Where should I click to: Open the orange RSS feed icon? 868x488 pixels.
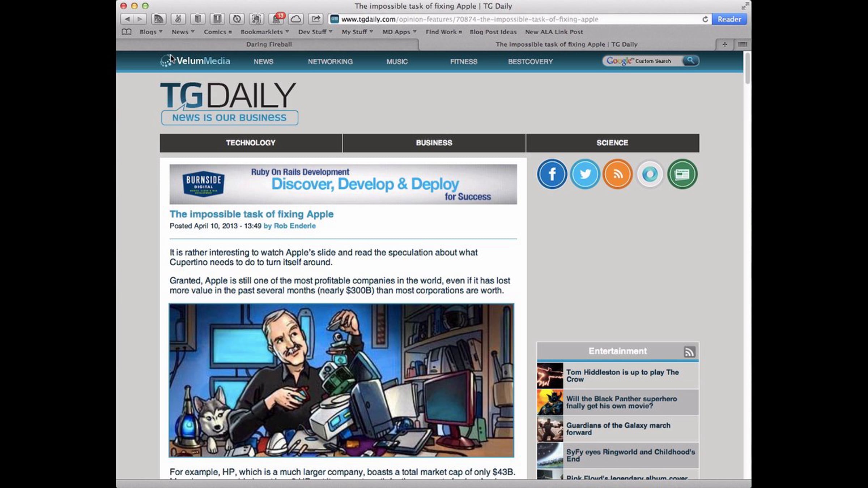(617, 174)
